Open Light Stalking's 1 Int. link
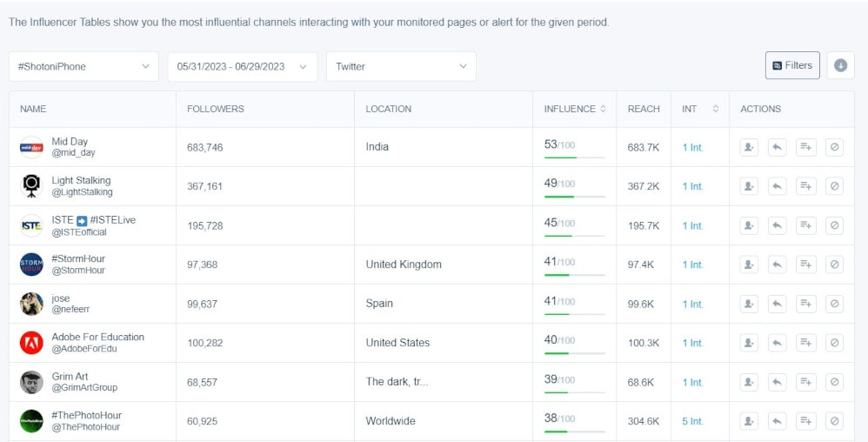868x442 pixels. 692,187
